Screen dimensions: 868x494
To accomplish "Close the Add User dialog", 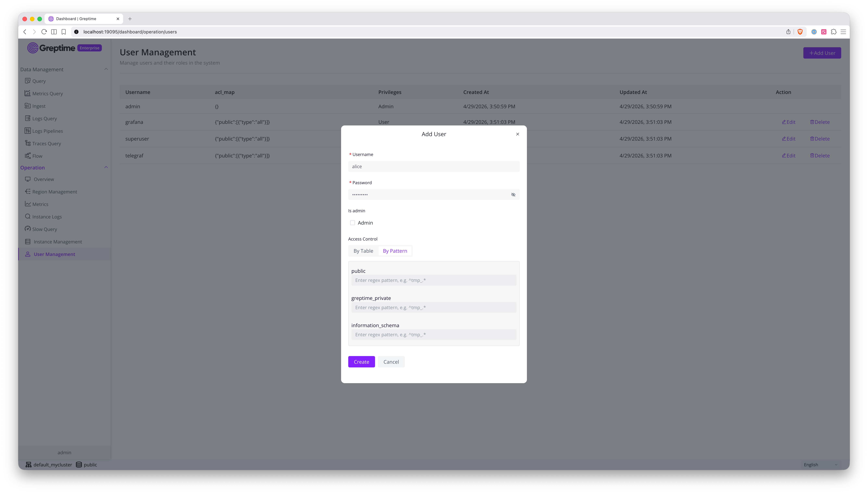I will click(x=517, y=134).
